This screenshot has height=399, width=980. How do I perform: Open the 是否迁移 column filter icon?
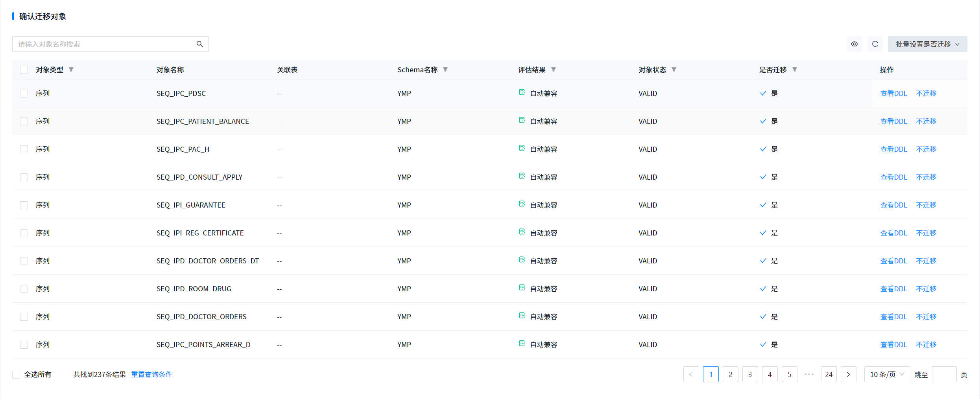pyautogui.click(x=795, y=70)
